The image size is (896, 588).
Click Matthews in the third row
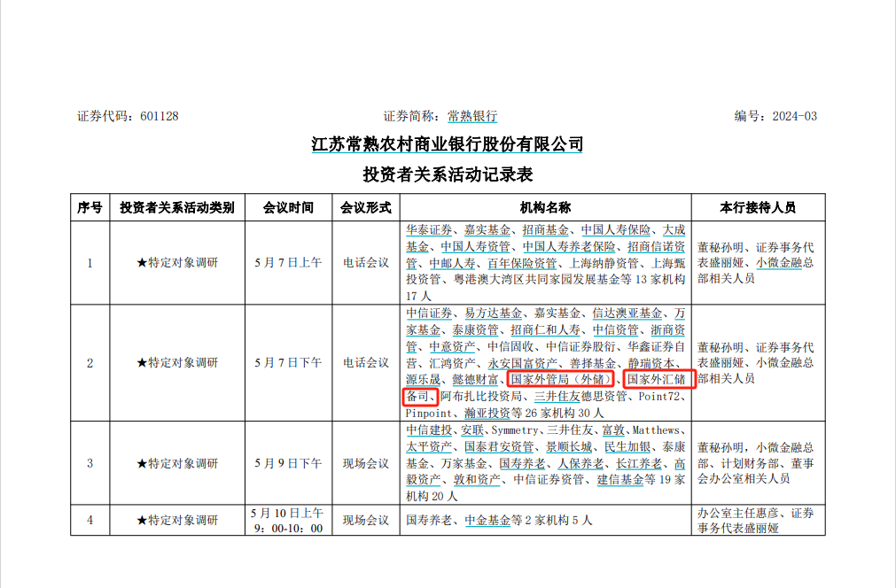point(656,429)
